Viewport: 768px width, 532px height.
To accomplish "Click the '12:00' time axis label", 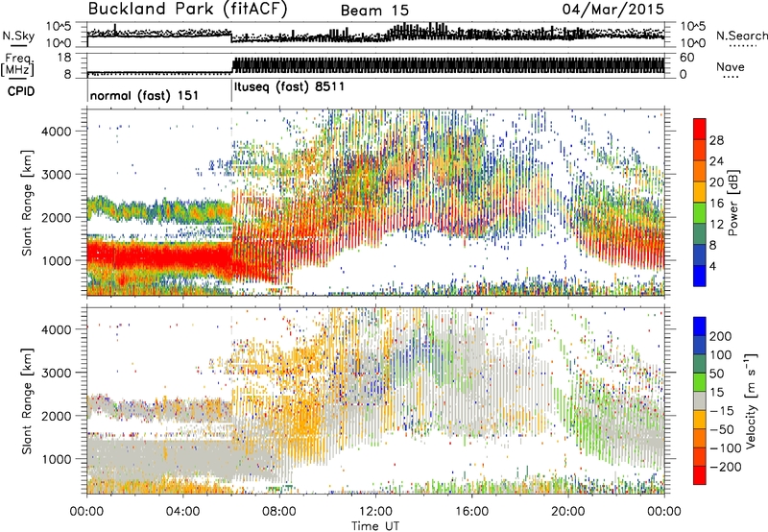I will (375, 512).
